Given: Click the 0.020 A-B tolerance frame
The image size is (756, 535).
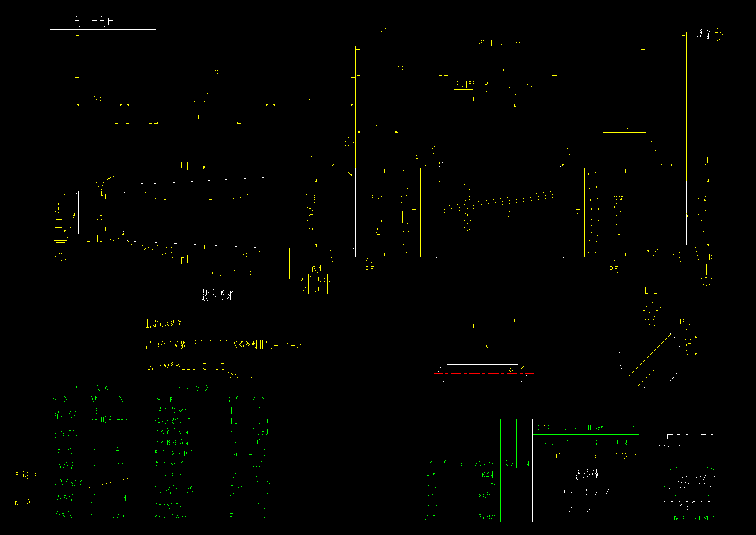Looking at the screenshot, I should coord(232,273).
